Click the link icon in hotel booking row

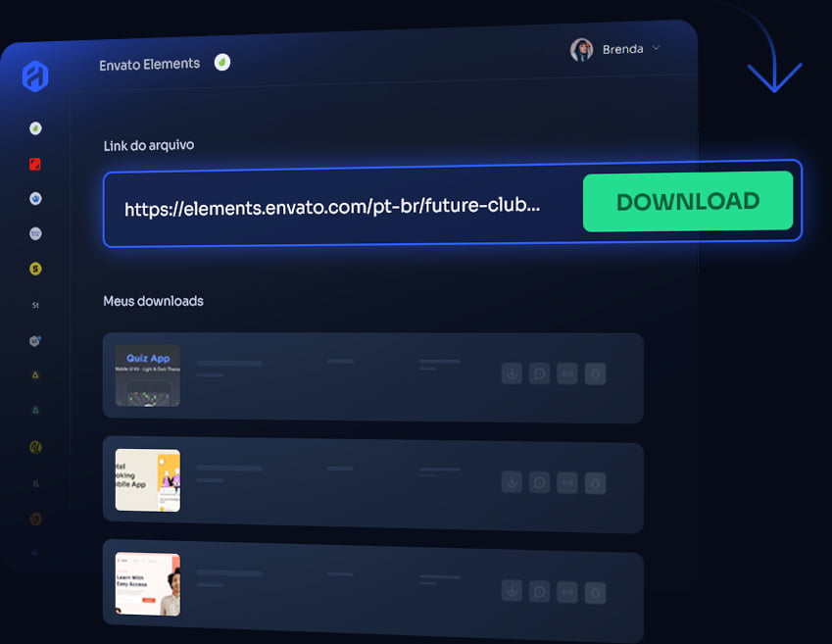(566, 482)
